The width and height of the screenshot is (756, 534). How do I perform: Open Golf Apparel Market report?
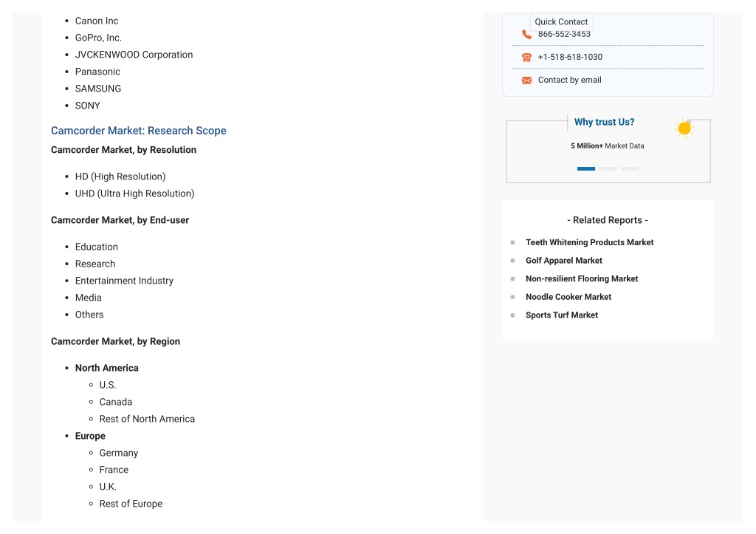pyautogui.click(x=563, y=261)
